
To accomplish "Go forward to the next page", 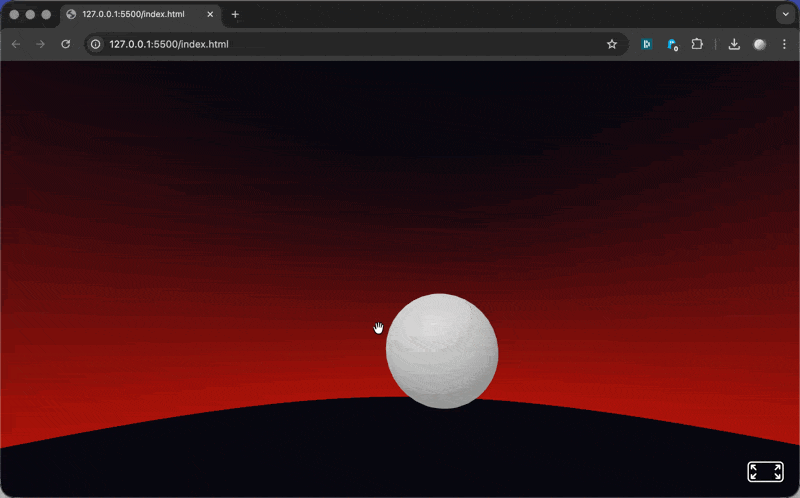I will [41, 44].
